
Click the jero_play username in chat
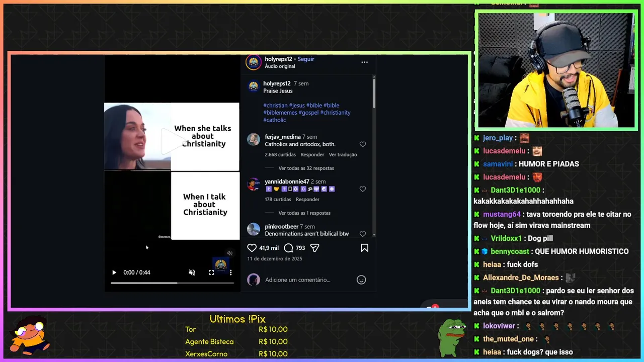click(x=498, y=138)
